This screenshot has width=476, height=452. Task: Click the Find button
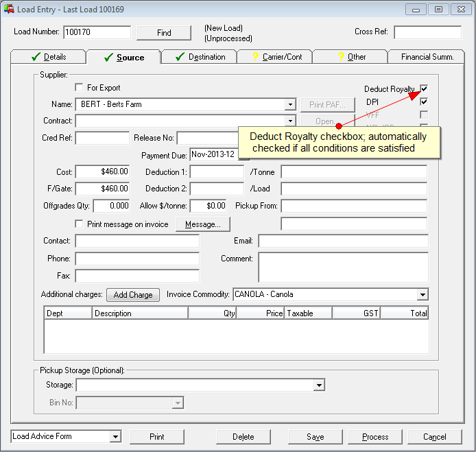coord(164,33)
